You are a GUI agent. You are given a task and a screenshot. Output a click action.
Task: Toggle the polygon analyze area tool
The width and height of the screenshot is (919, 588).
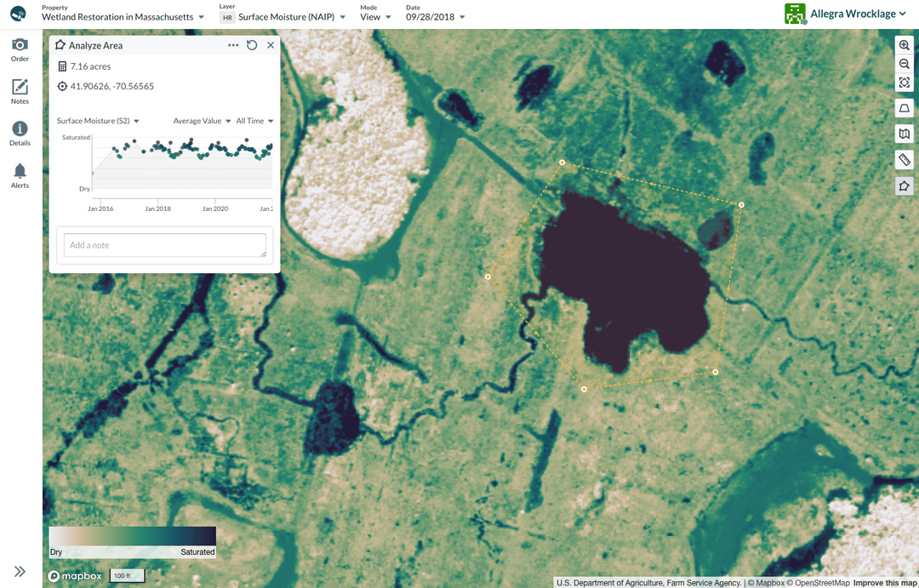pos(904,186)
